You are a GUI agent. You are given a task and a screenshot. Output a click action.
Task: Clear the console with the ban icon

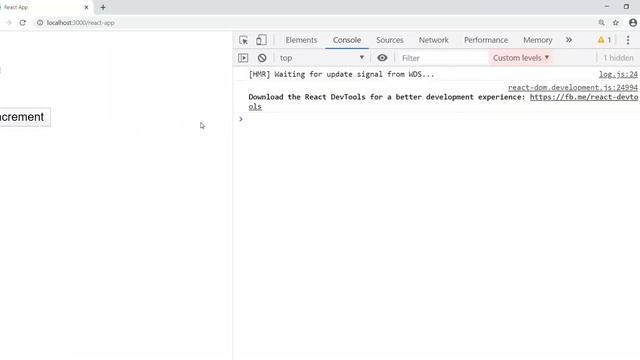pyautogui.click(x=262, y=58)
